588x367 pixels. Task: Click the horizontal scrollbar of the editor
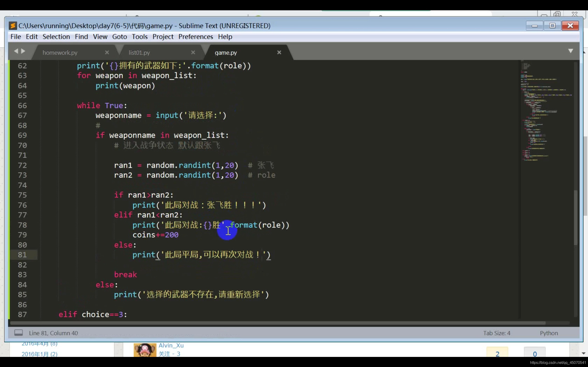pyautogui.click(x=277, y=323)
